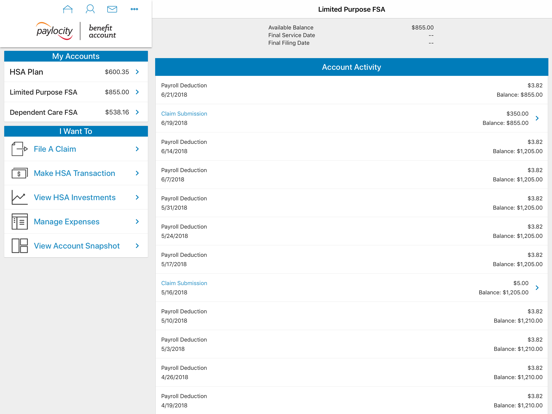The image size is (552, 414).
Task: Click the $5.00 claim amount
Action: point(521,283)
